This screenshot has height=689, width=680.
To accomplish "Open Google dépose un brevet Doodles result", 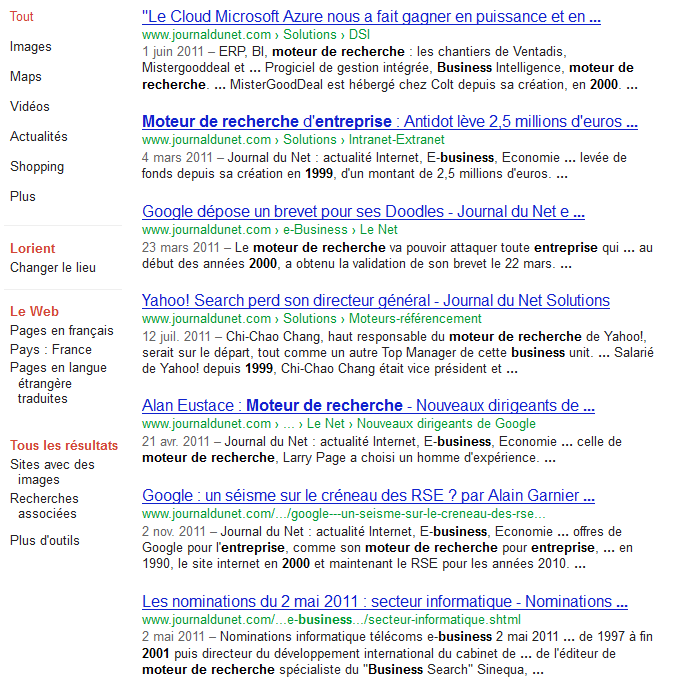I will tap(363, 212).
